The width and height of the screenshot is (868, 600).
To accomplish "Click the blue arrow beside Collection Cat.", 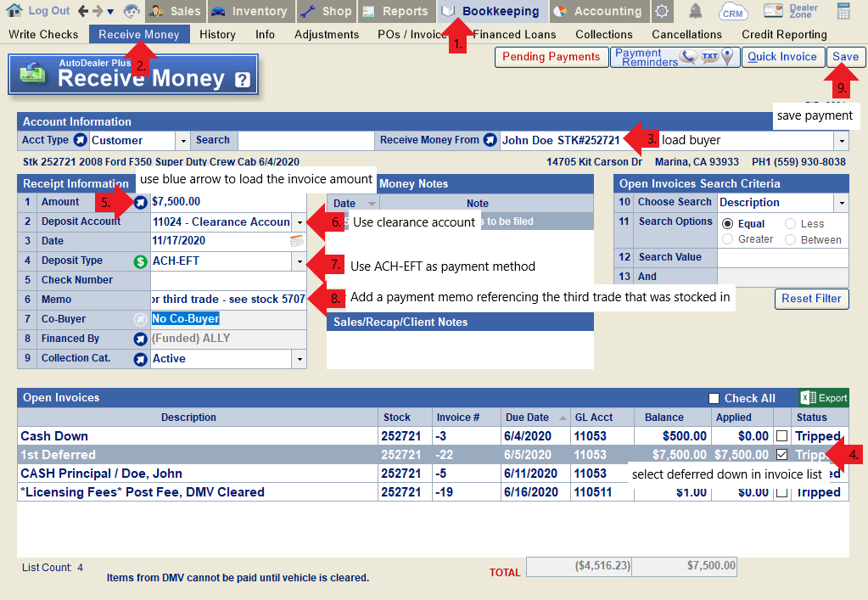I will [x=141, y=359].
